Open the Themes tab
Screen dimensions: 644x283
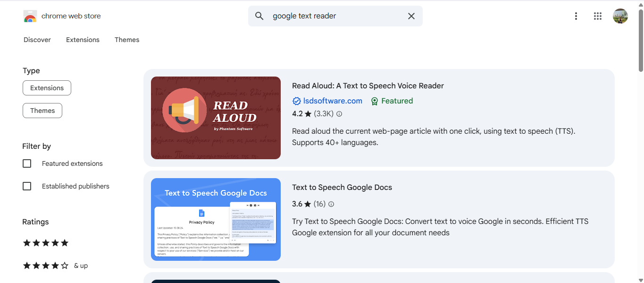tap(126, 40)
